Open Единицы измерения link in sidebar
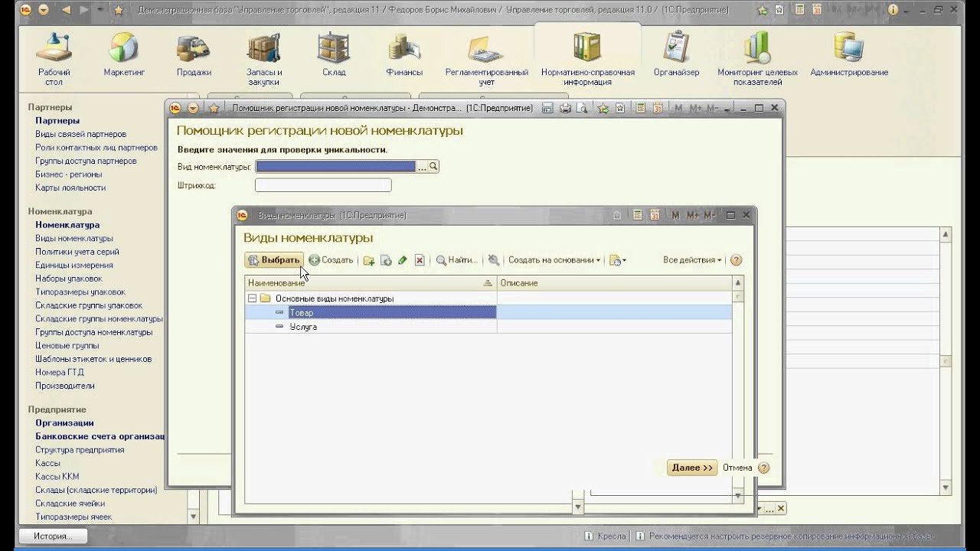Viewport: 980px width, 551px height. 74,266
